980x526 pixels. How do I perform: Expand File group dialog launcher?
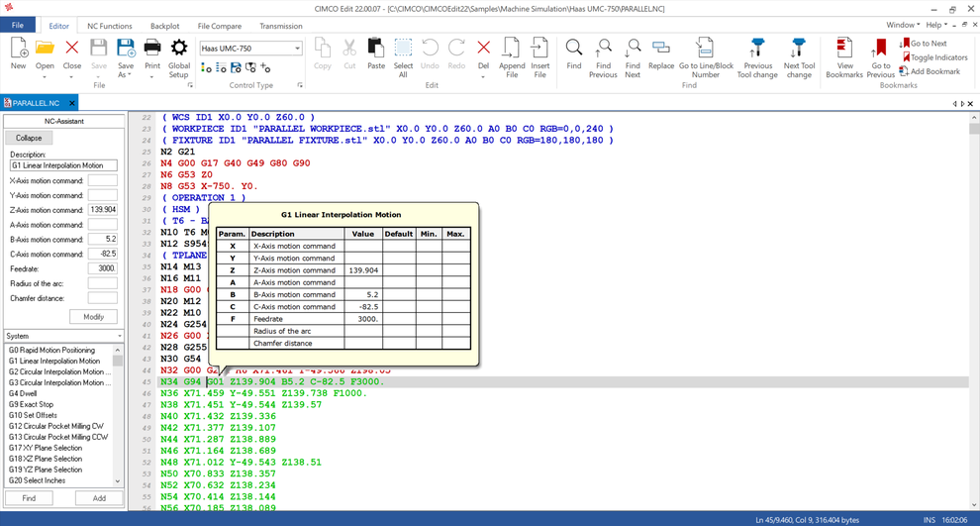click(191, 85)
